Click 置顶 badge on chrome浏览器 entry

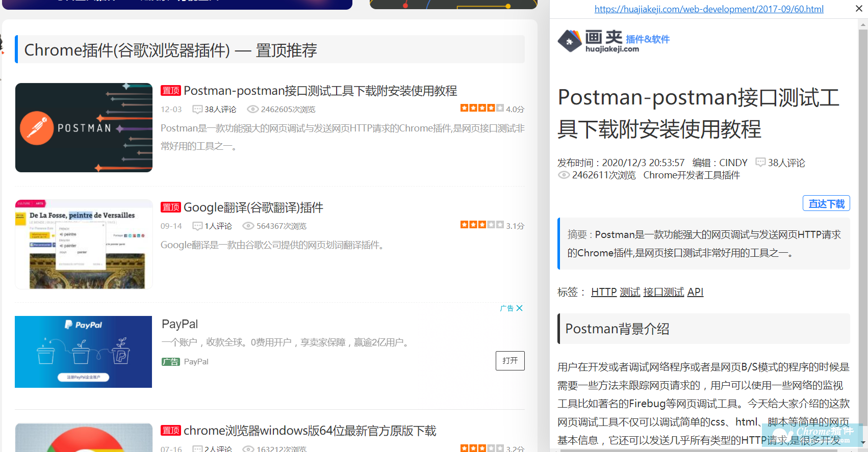(x=171, y=431)
